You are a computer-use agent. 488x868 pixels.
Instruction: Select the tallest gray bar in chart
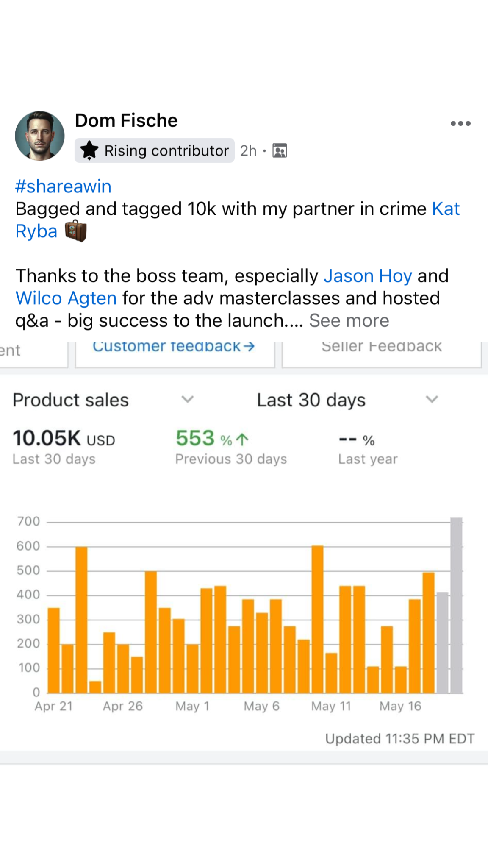(x=456, y=605)
